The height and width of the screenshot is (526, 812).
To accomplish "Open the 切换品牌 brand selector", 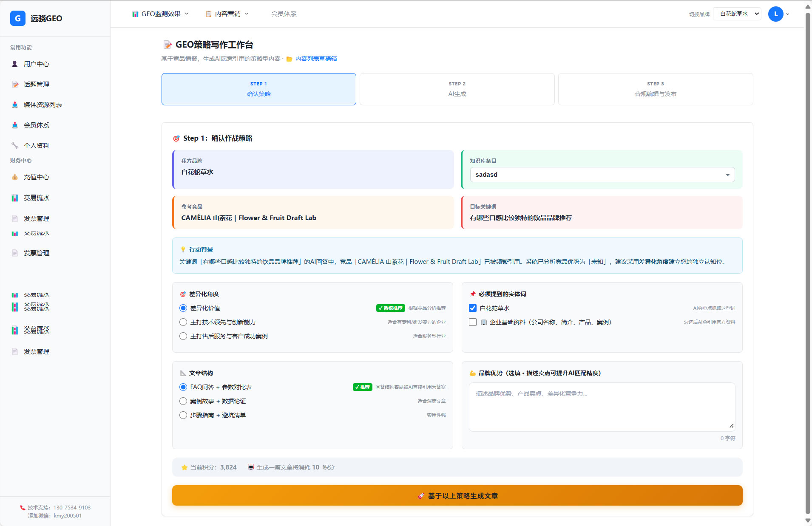I will [x=737, y=14].
